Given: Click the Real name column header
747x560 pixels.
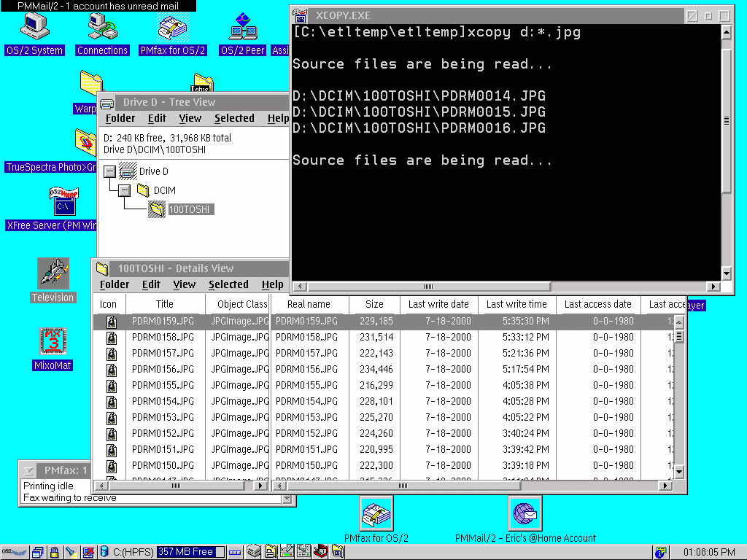Looking at the screenshot, I should pos(309,304).
